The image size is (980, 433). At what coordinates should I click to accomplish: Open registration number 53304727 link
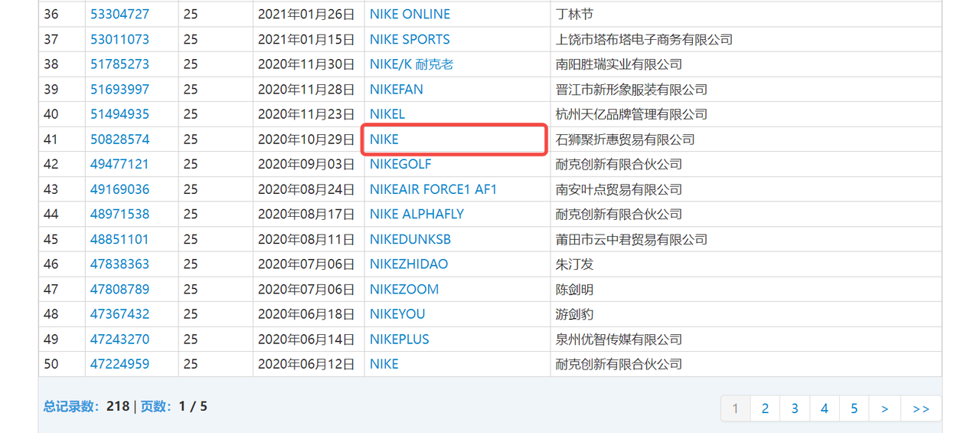point(119,15)
